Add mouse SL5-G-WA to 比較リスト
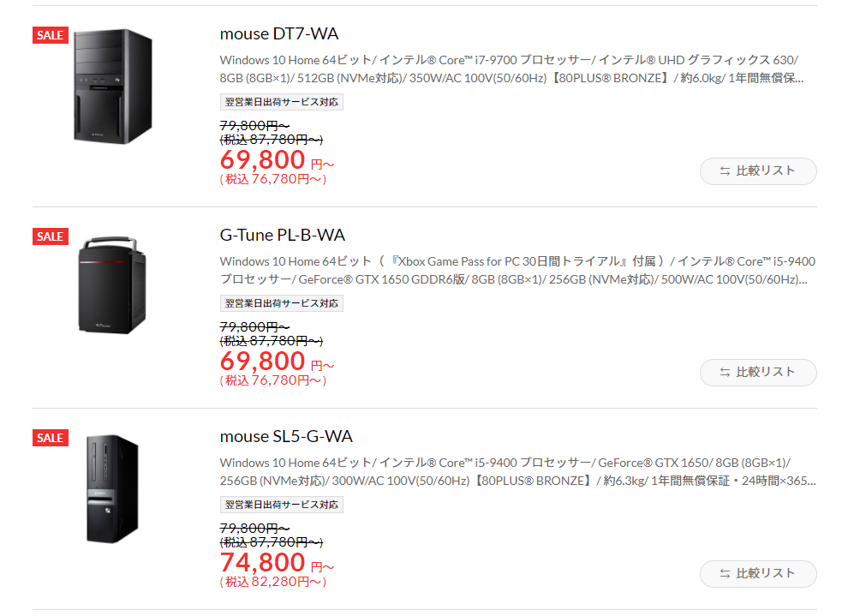This screenshot has width=848, height=616. pyautogui.click(x=758, y=573)
